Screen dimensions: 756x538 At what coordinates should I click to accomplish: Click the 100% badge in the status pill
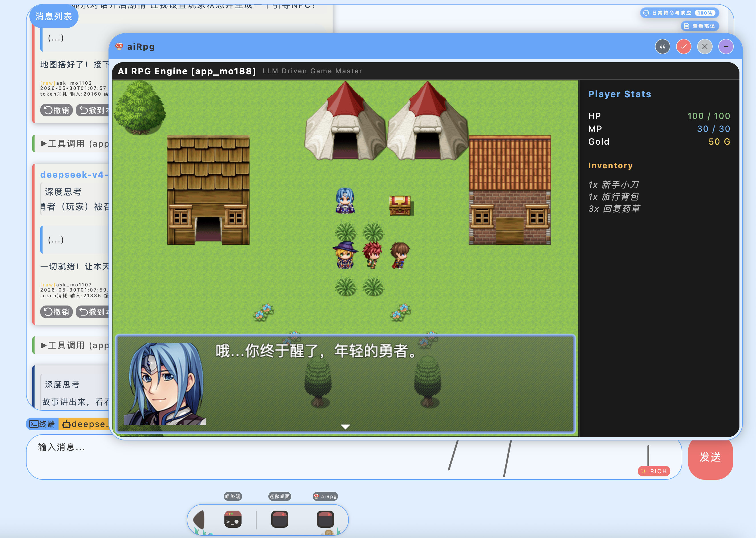[x=705, y=13]
